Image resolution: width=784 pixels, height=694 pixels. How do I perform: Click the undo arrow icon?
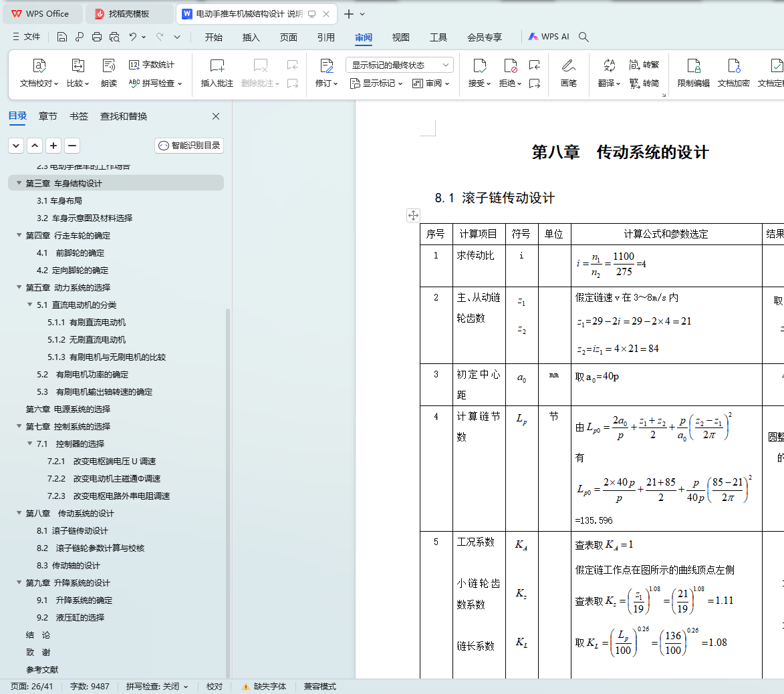(x=132, y=37)
